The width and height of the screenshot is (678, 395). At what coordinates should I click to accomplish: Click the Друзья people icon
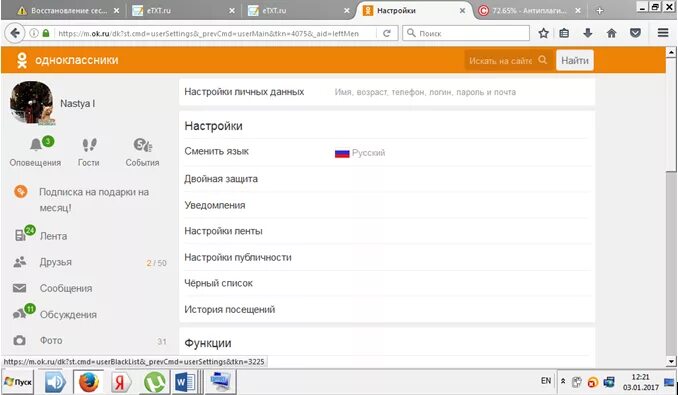(x=19, y=262)
